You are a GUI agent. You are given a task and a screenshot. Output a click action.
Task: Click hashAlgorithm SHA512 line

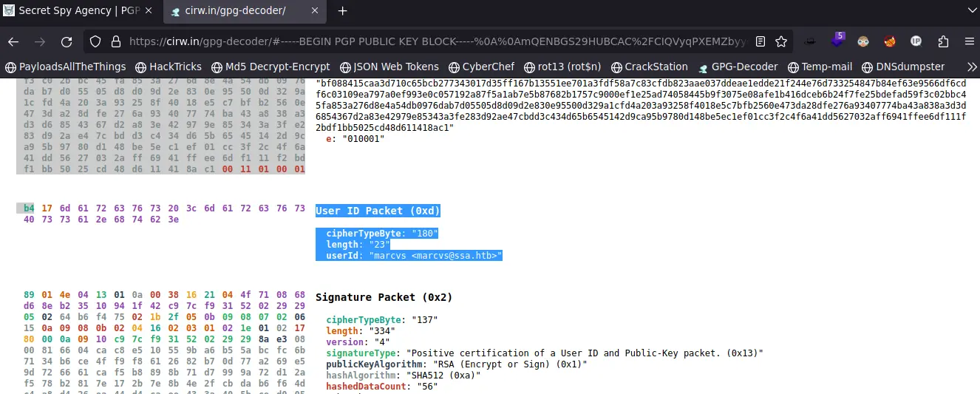[403, 375]
